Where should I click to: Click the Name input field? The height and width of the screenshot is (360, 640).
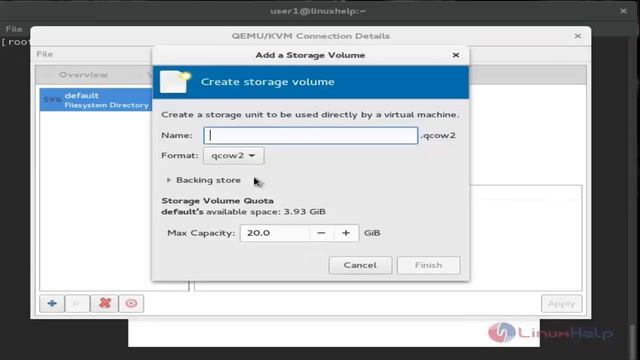pyautogui.click(x=311, y=136)
